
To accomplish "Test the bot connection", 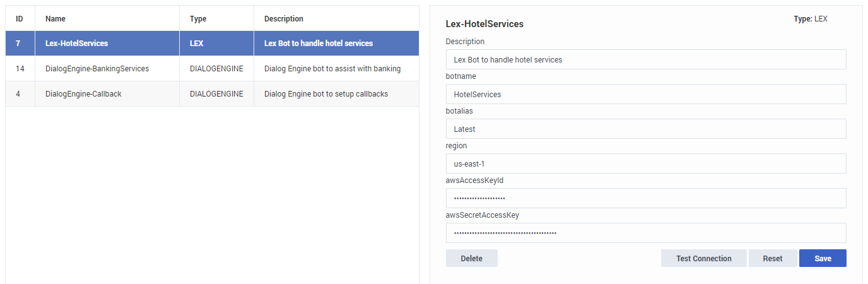I will tap(703, 258).
